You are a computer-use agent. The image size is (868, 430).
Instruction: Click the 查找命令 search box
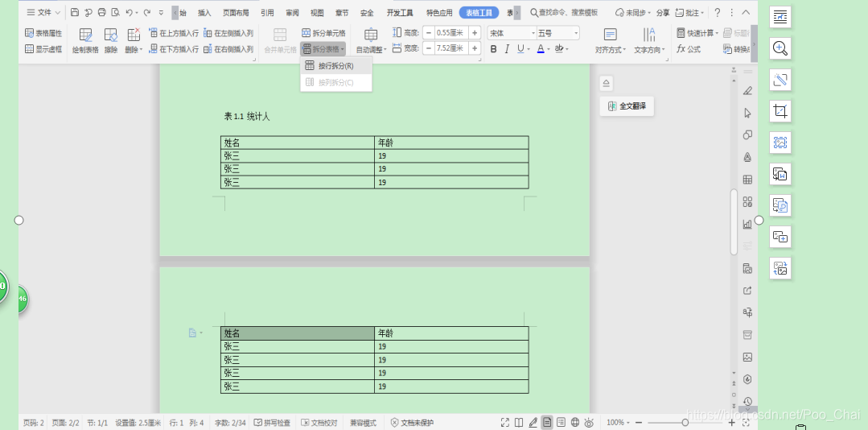564,12
